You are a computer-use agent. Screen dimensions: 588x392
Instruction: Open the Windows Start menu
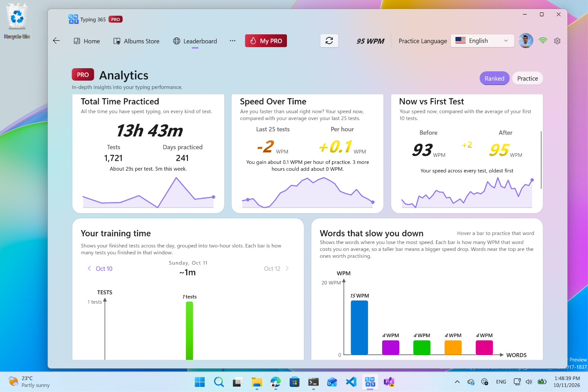(200, 382)
